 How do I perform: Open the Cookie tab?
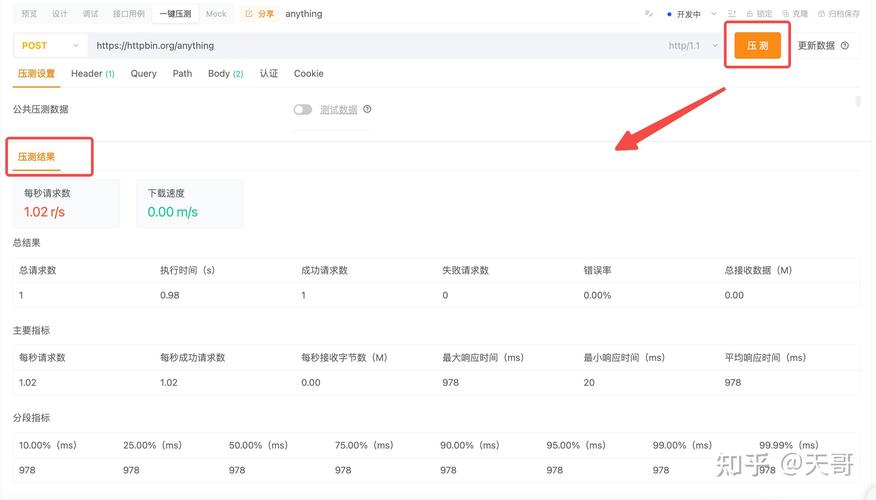coord(309,74)
